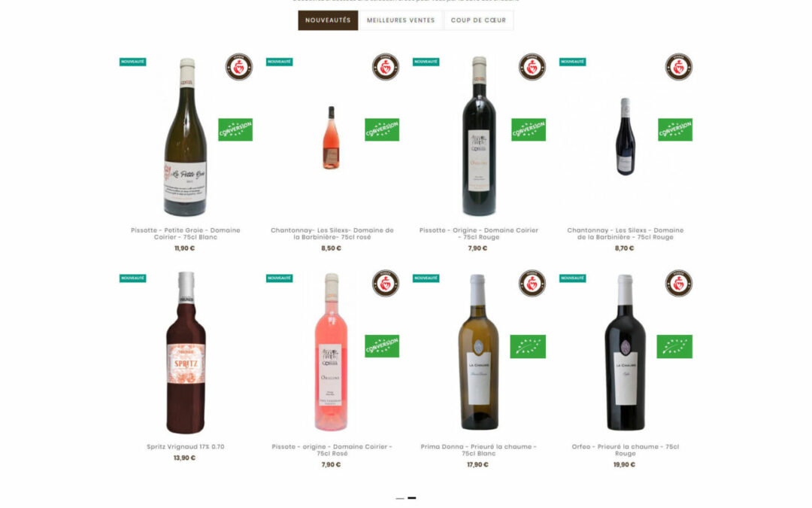Viewport: 812px width, 508px height.
Task: Click the Vendée badge on Petite Groie wine
Action: [x=239, y=67]
